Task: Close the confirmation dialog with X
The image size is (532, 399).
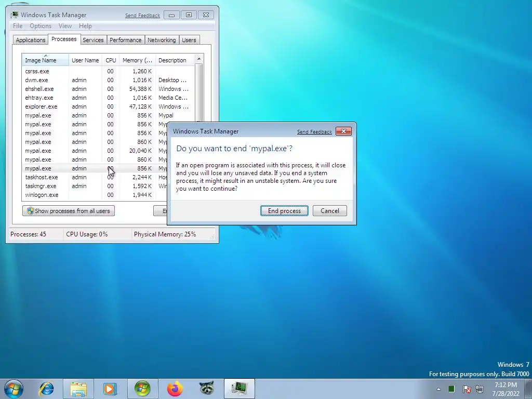Action: [343, 131]
